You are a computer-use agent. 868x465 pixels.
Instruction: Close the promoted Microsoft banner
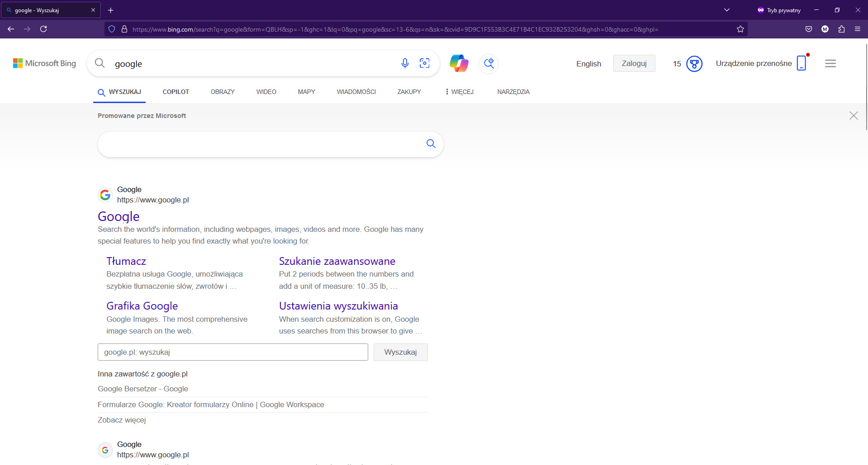[x=854, y=116]
